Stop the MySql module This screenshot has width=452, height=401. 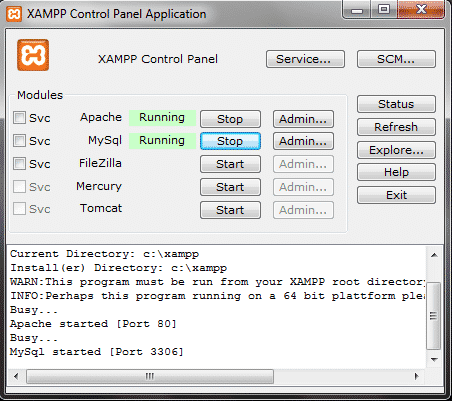point(230,141)
